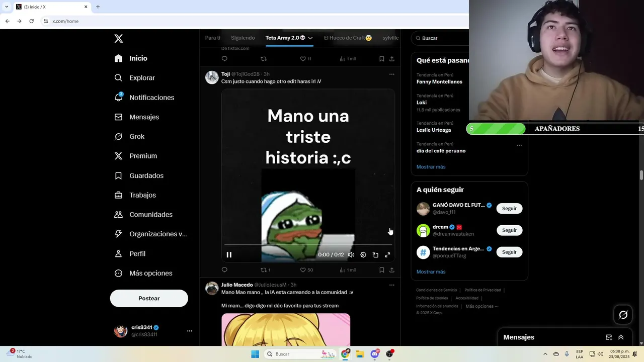Expand Más opciones in the footer

pos(482,306)
